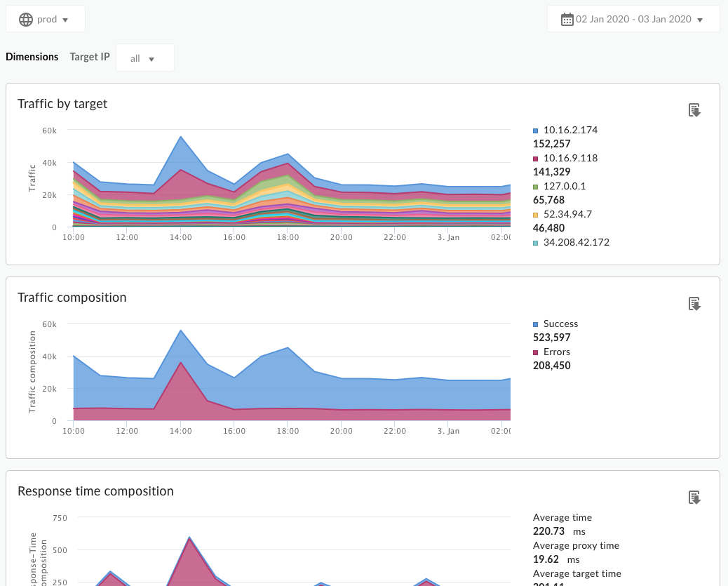Open the prod environment dropdown

[46, 19]
